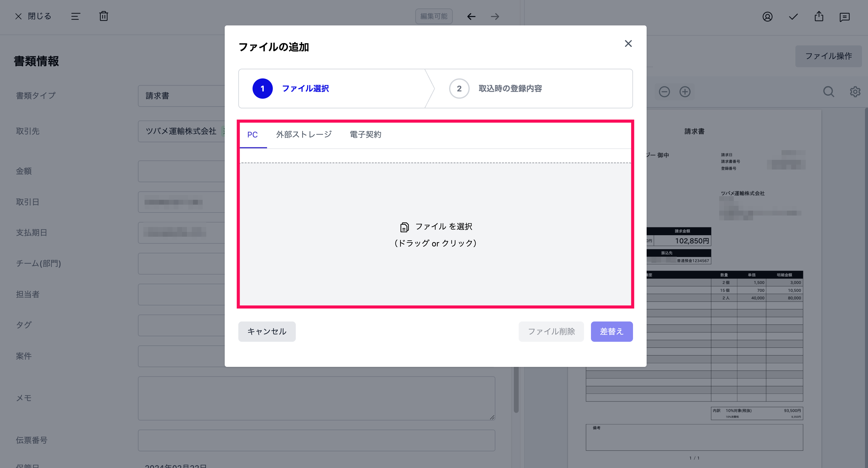
Task: Open the ファイル操作 menu
Action: click(x=828, y=56)
